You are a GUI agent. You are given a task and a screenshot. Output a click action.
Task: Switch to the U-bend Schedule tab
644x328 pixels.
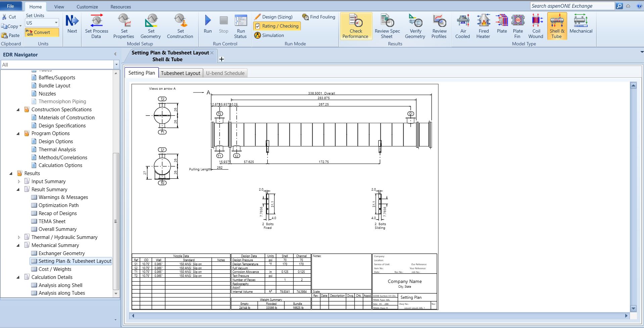[225, 73]
